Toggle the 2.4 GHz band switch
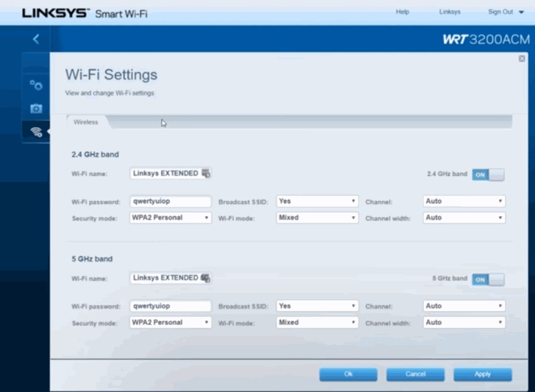Screen dimensions: 535x392 pos(488,175)
